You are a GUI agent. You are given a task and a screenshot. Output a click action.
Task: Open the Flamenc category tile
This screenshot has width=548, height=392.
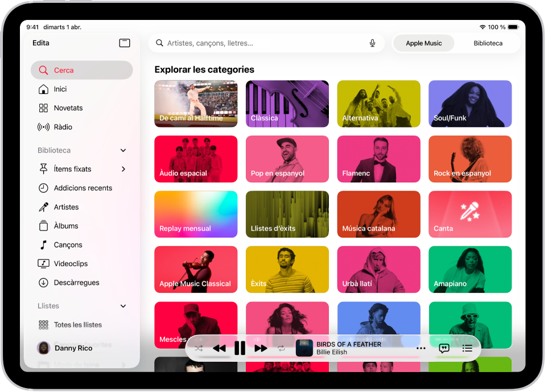pos(378,159)
